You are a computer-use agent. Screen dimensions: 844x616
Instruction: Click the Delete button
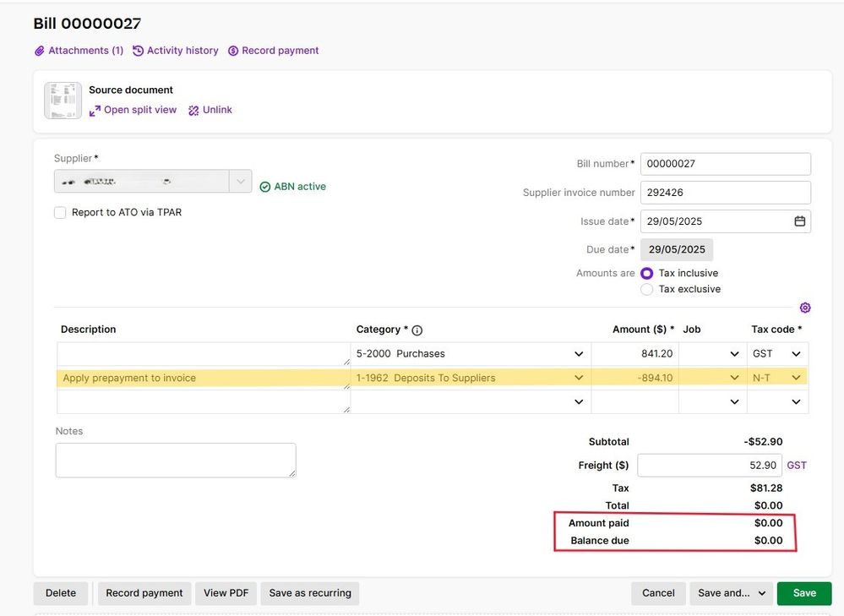[x=61, y=593]
